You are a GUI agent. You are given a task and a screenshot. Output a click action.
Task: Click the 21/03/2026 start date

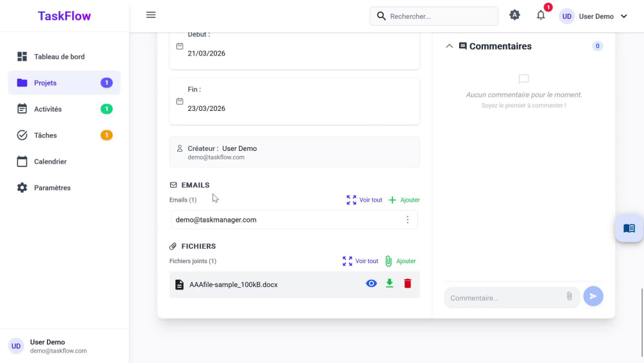pyautogui.click(x=207, y=54)
